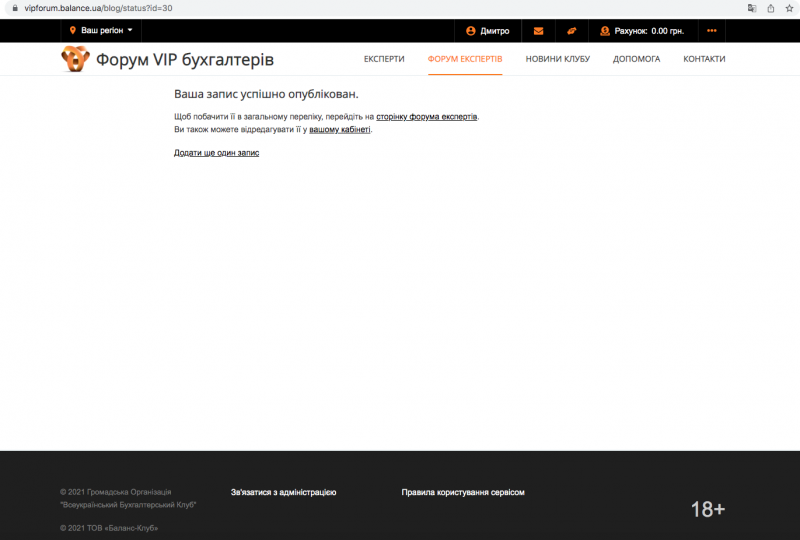
Task: Click the location pin icon by Ваш регіон
Action: (x=73, y=31)
